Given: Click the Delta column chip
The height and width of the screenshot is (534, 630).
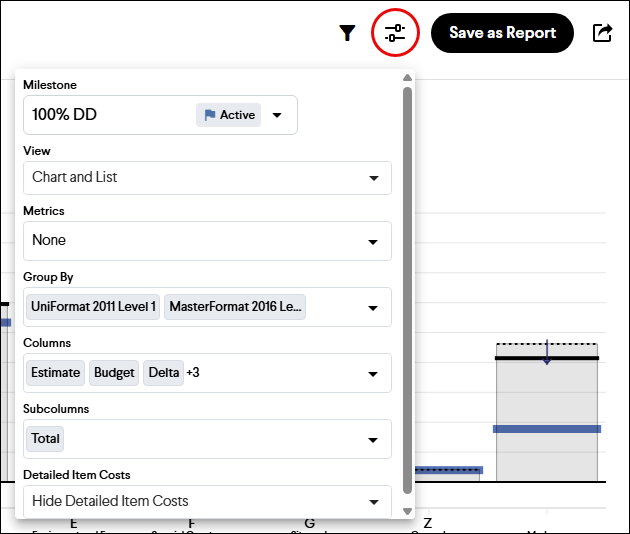Looking at the screenshot, I should [x=164, y=373].
